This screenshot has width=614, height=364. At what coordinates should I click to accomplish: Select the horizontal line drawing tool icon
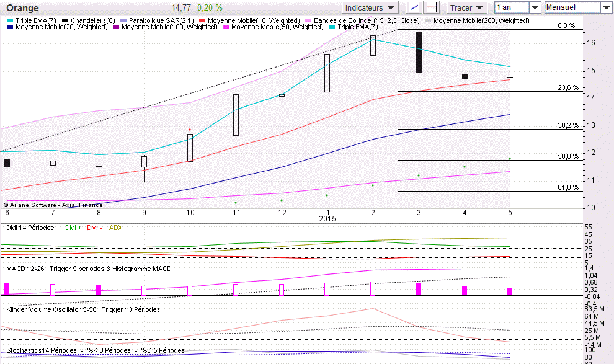[432, 7]
